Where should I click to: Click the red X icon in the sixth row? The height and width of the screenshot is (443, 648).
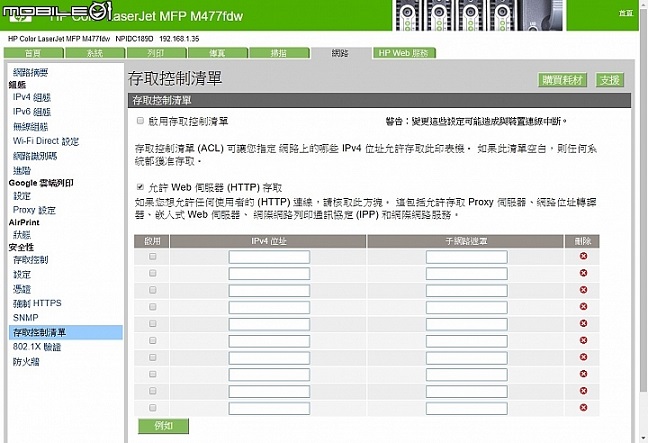(x=583, y=340)
